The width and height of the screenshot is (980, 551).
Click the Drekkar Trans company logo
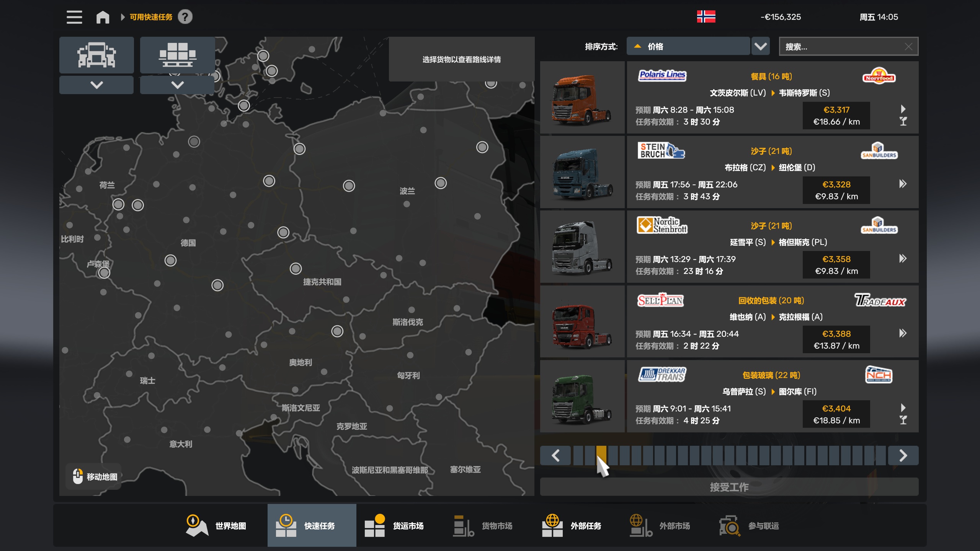pos(662,375)
